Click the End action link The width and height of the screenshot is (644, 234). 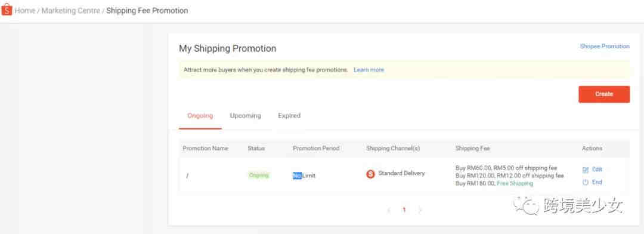tap(597, 182)
